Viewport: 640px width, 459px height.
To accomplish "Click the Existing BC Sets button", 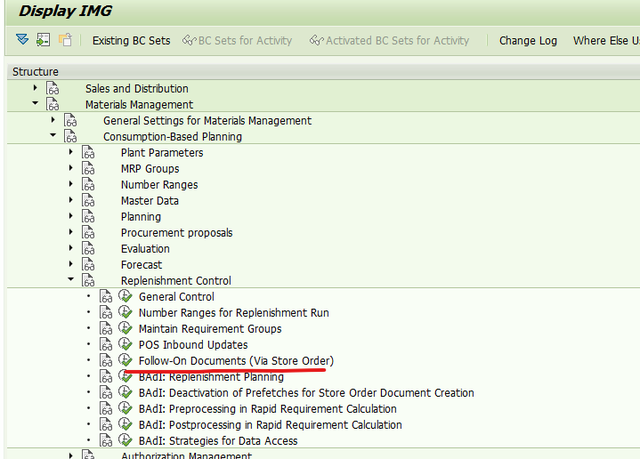I will (x=131, y=41).
